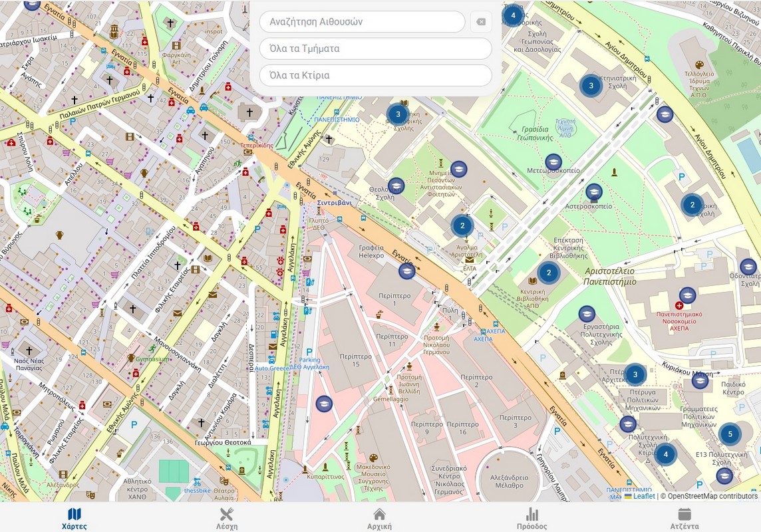Click the Αναζήτηση Αιθουσών search box
761x532 pixels.
(x=362, y=22)
